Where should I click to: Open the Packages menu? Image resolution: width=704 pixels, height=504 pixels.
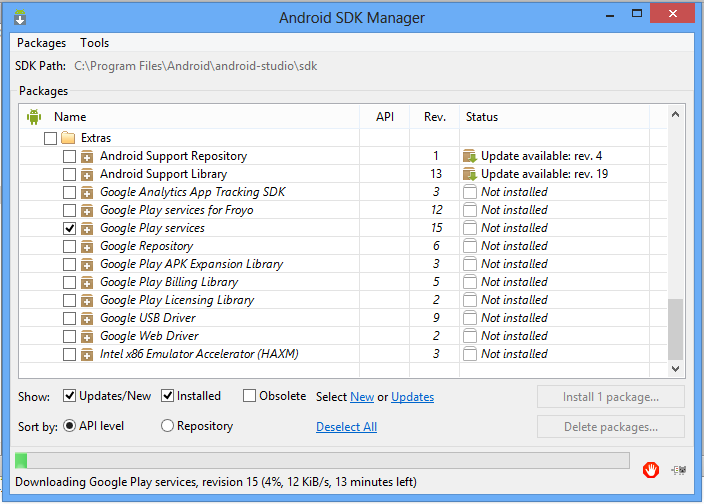click(41, 43)
